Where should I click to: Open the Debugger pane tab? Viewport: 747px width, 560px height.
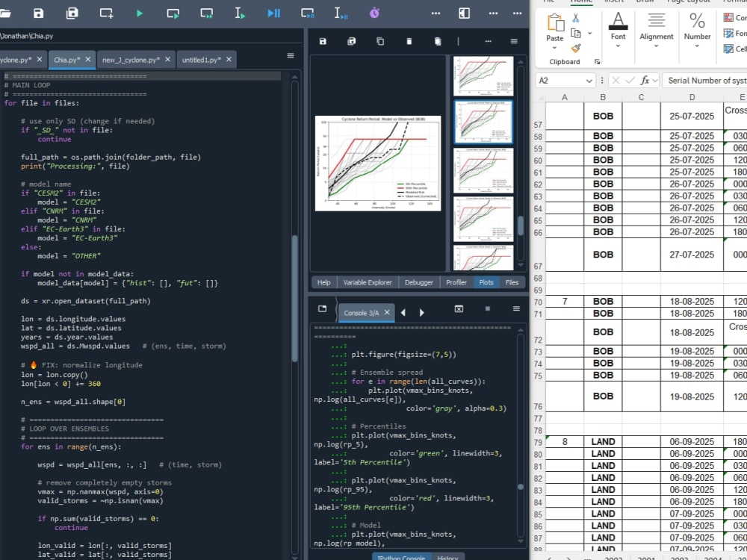[419, 282]
